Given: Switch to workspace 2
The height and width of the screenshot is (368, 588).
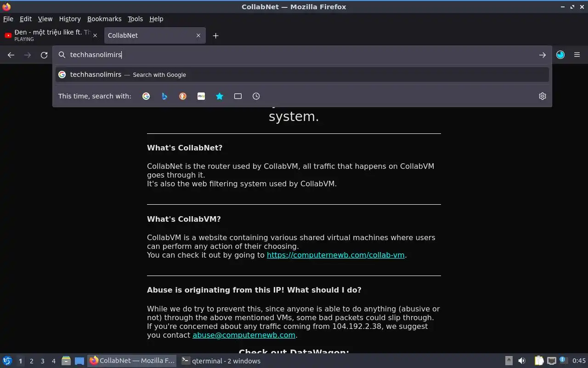Looking at the screenshot, I should tap(31, 361).
